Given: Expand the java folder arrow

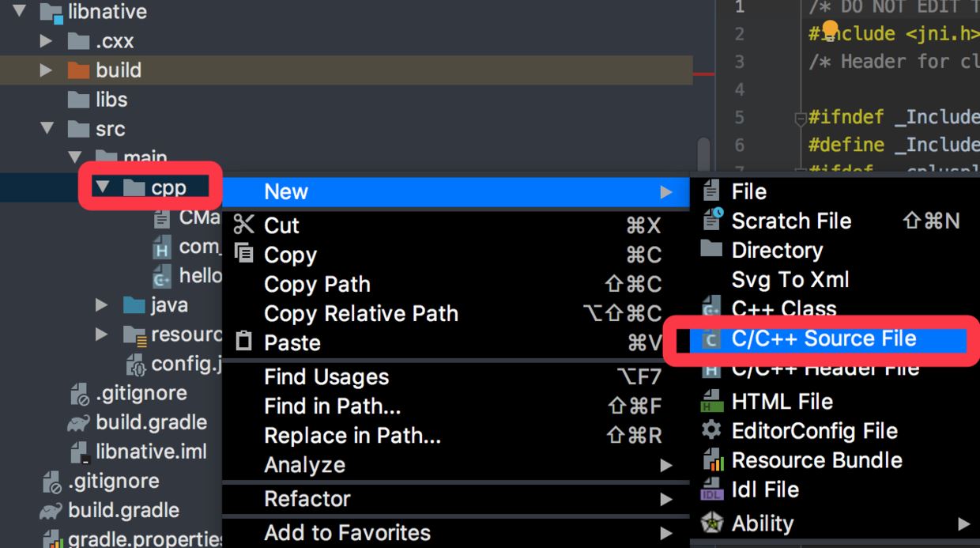Looking at the screenshot, I should click(x=101, y=305).
